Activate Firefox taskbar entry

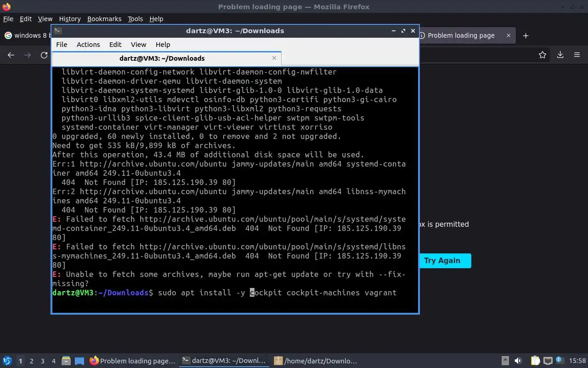132,361
